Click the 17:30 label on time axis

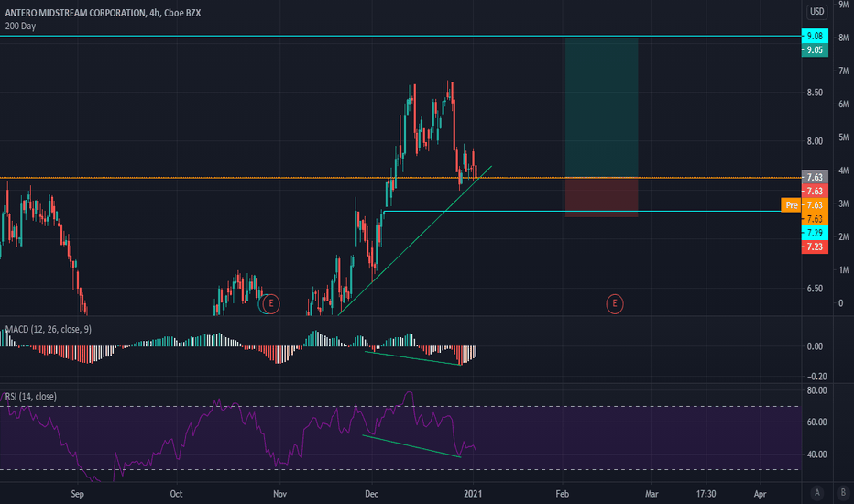706,494
